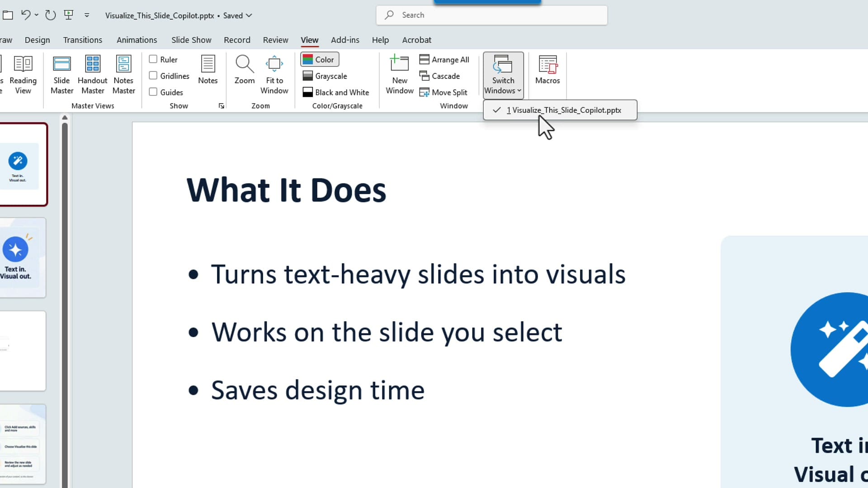Enable the Gridlines checkbox
The height and width of the screenshot is (488, 868).
tap(153, 75)
